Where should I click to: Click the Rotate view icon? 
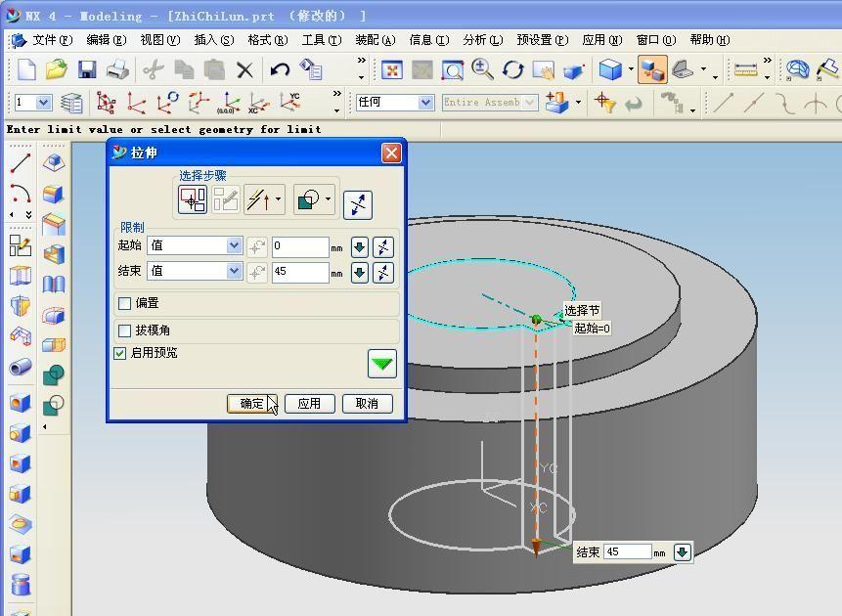point(513,69)
